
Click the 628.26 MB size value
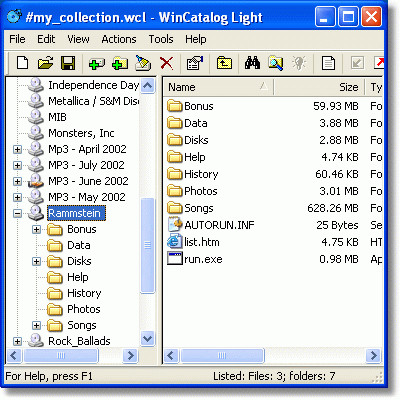click(333, 208)
